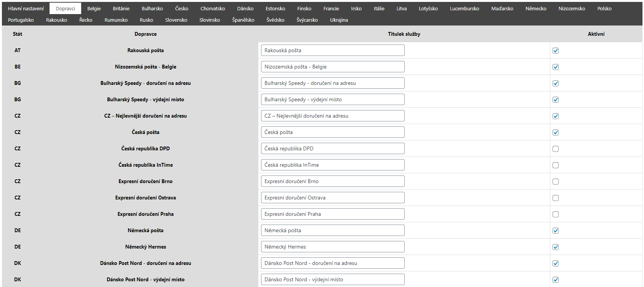
Task: Select the Rusko tab
Action: click(147, 20)
